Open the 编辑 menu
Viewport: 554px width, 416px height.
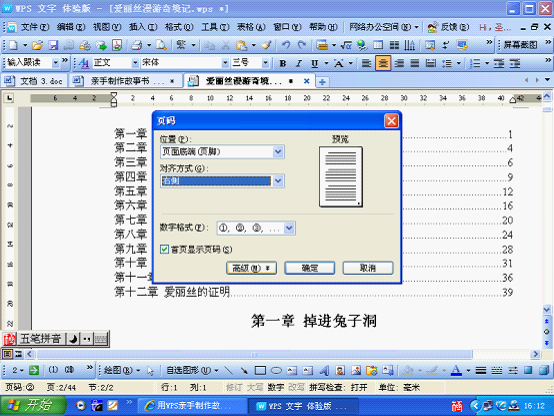pyautogui.click(x=71, y=27)
